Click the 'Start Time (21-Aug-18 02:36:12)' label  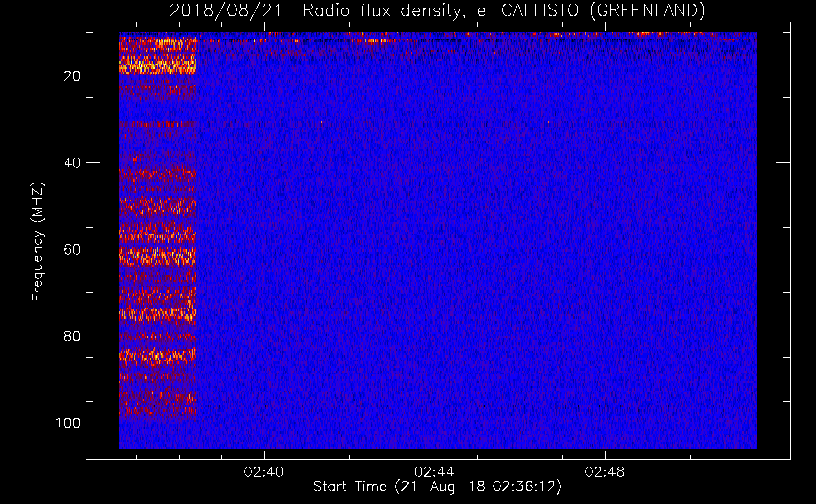click(437, 487)
